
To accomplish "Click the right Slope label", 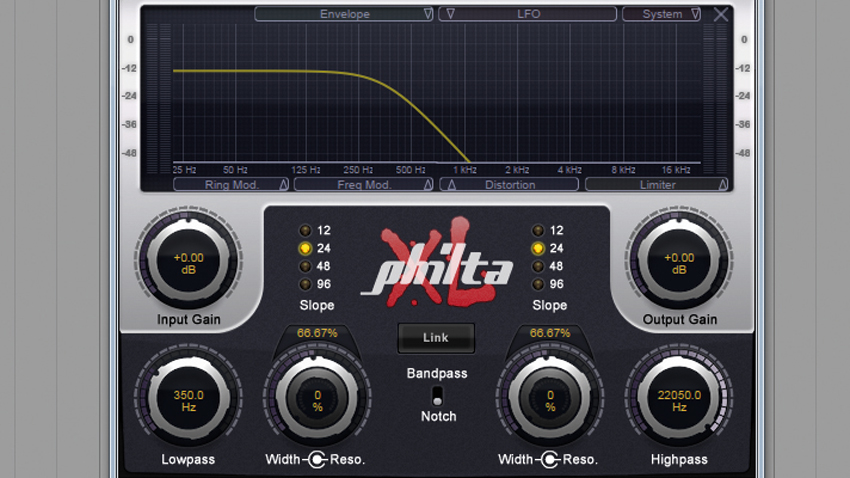I will 550,305.
